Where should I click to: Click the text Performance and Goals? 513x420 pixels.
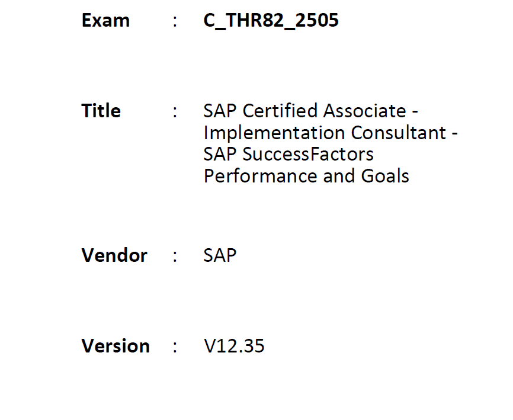tap(306, 177)
